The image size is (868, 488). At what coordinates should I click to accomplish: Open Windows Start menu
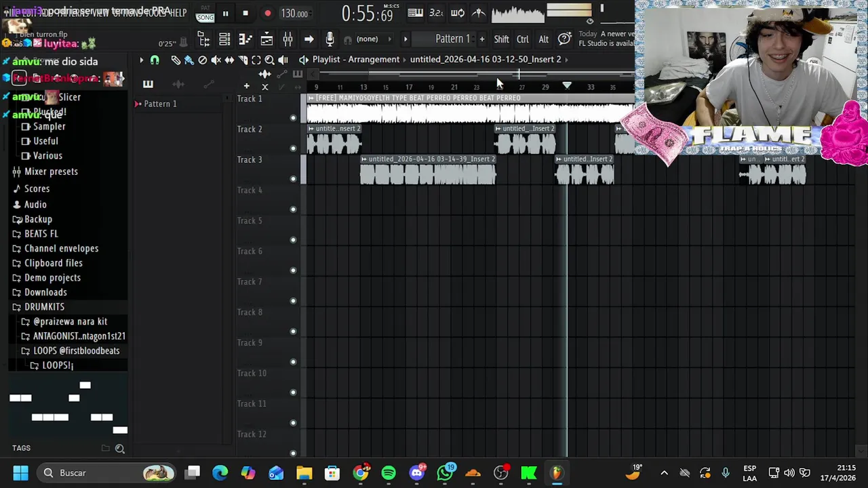point(20,473)
